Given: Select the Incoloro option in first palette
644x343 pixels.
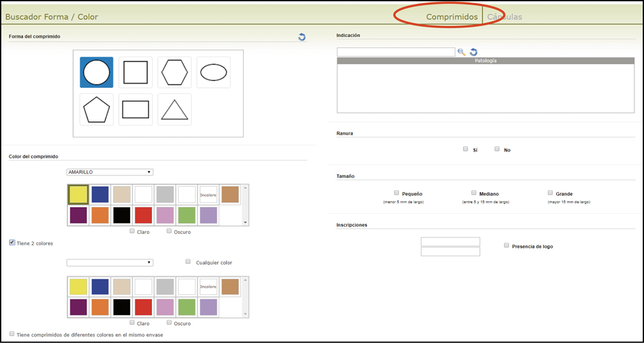Looking at the screenshot, I should pyautogui.click(x=208, y=195).
